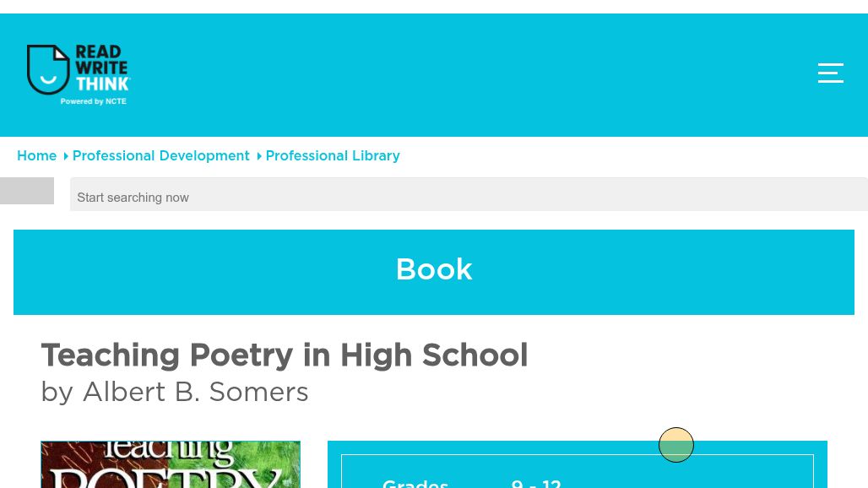Screen dimensions: 868x488
Task: Click the ReadWriteThink logo
Action: (79, 74)
